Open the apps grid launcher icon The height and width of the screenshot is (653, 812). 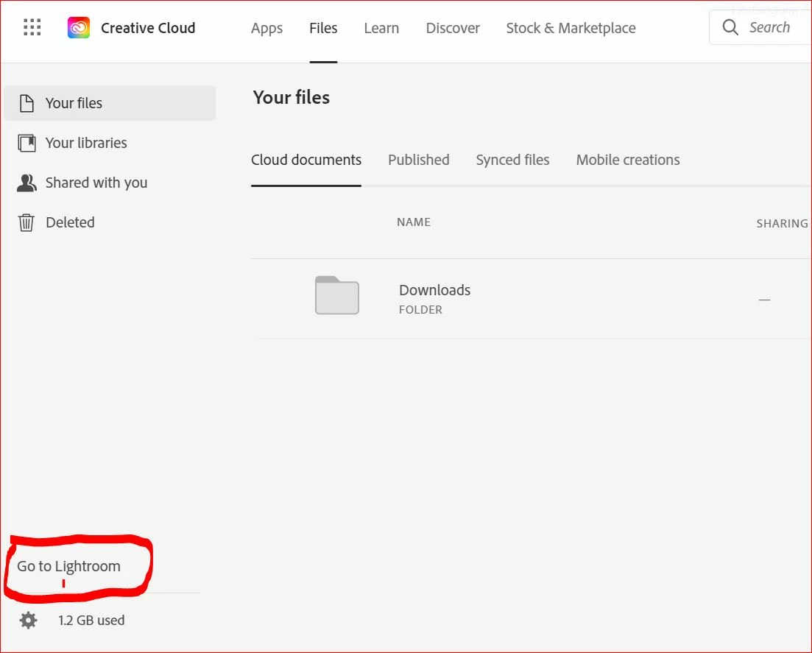tap(32, 27)
